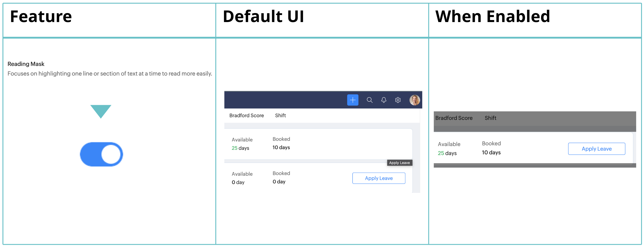Click the teal downward triangle arrow
The image size is (644, 248).
point(101,111)
